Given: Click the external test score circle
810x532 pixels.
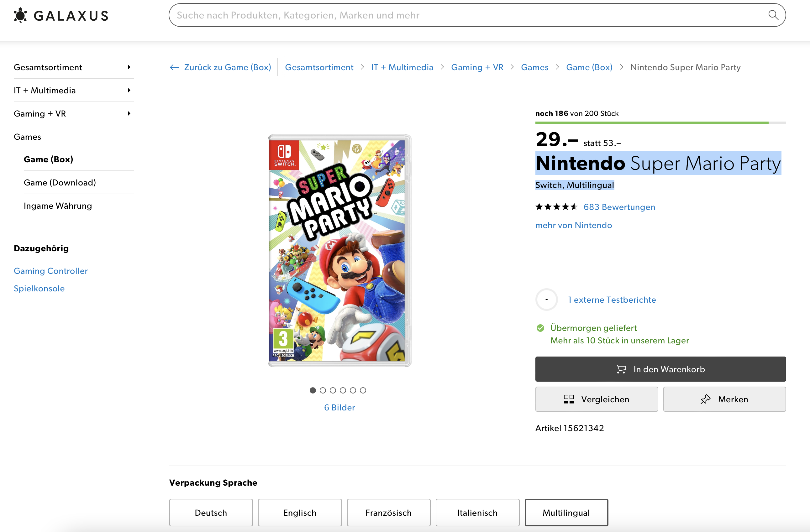Looking at the screenshot, I should tap(547, 300).
